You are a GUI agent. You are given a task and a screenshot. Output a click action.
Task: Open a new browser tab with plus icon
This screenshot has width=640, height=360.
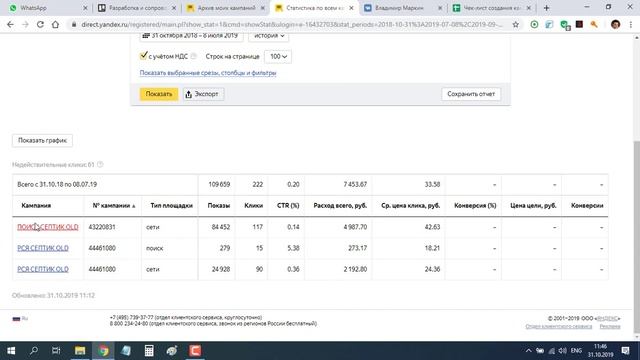click(x=546, y=8)
